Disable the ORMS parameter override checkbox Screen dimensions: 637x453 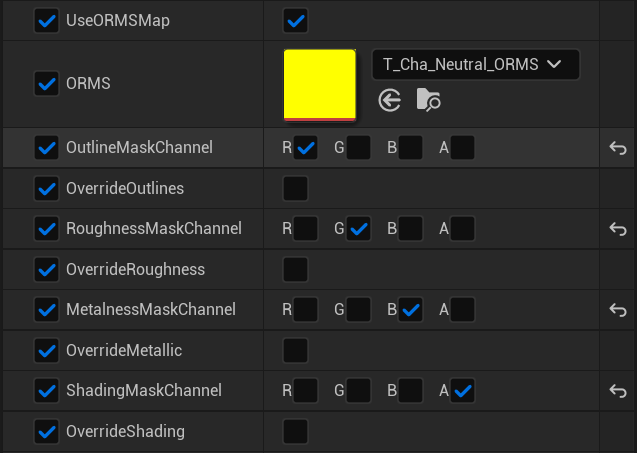pos(47,84)
